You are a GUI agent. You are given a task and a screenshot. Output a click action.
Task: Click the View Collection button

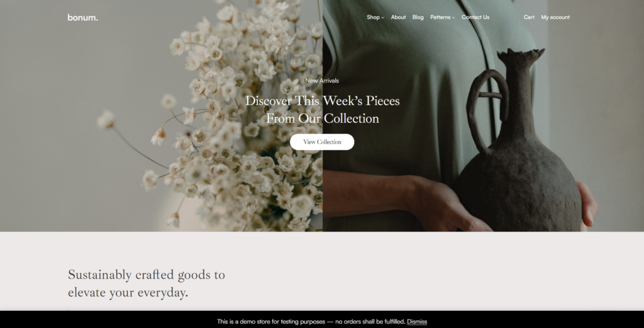pyautogui.click(x=322, y=142)
